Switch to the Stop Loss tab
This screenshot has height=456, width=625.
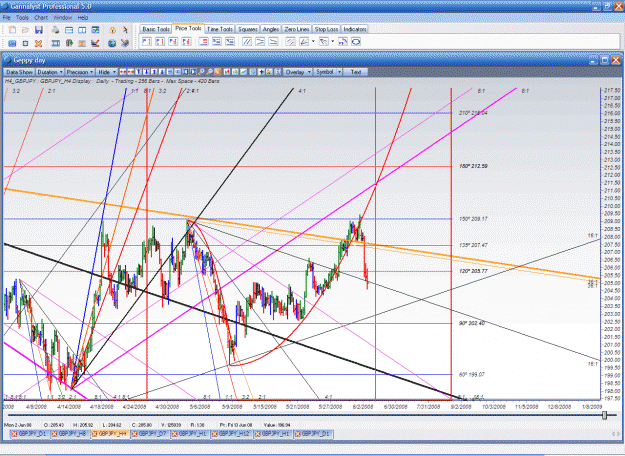click(326, 29)
